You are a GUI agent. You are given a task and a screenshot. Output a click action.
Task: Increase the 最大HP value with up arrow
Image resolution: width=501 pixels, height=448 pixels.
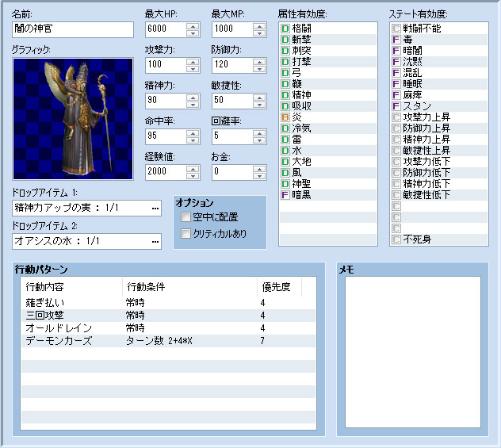pos(193,25)
